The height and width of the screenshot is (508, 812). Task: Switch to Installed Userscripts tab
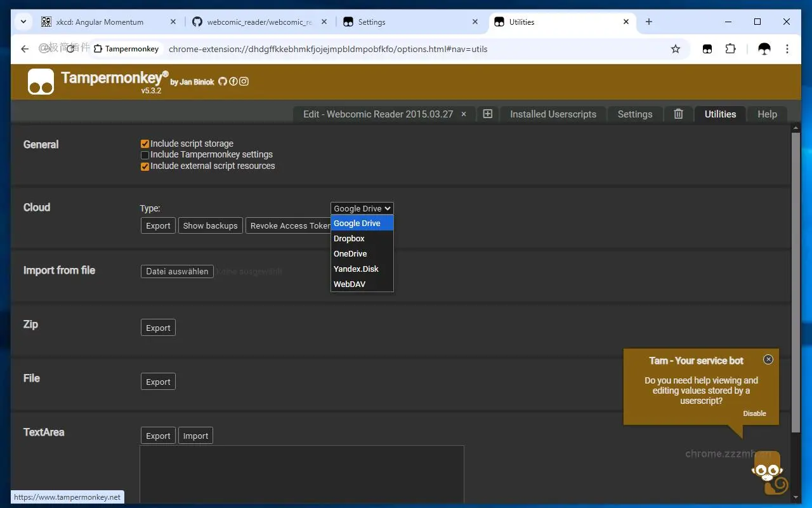click(x=553, y=114)
